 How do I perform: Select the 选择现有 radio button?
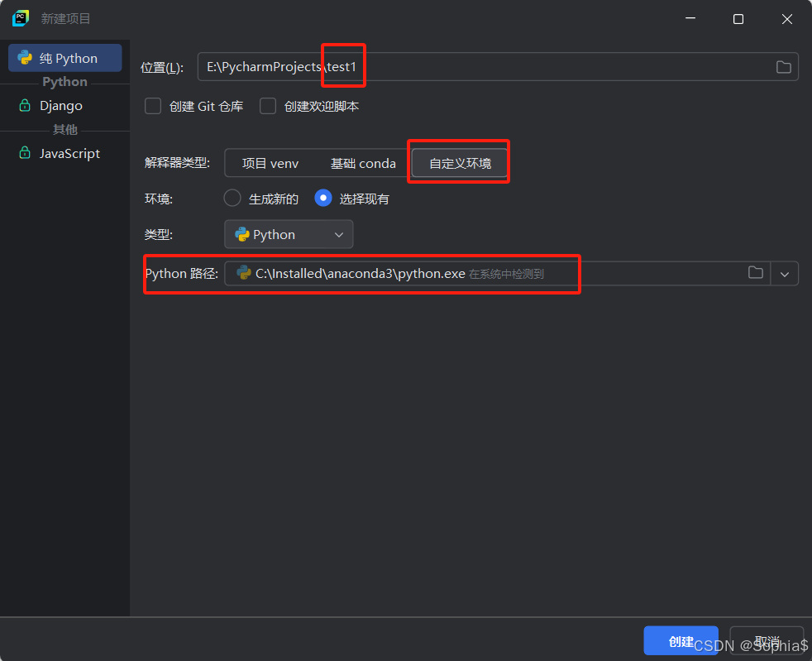click(323, 198)
